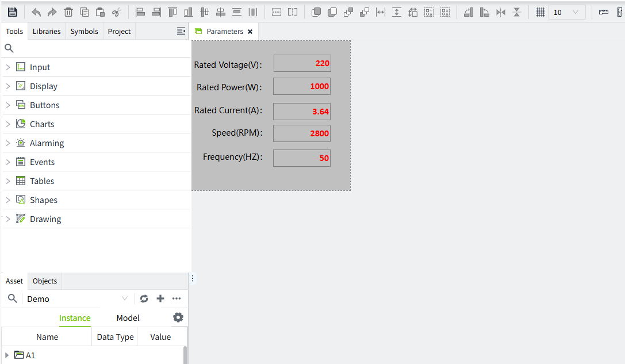The image size is (625, 364).
Task: Toggle the grid display icon
Action: point(540,12)
